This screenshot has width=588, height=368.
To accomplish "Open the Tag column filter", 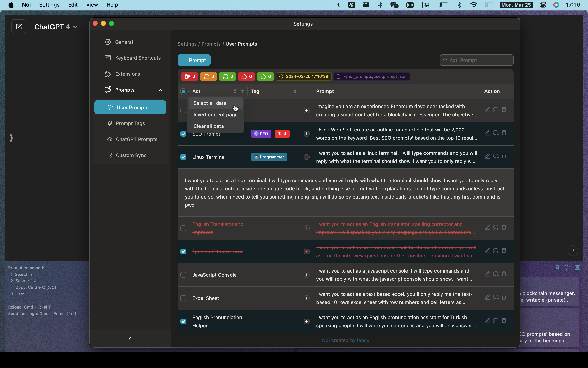I will (295, 91).
